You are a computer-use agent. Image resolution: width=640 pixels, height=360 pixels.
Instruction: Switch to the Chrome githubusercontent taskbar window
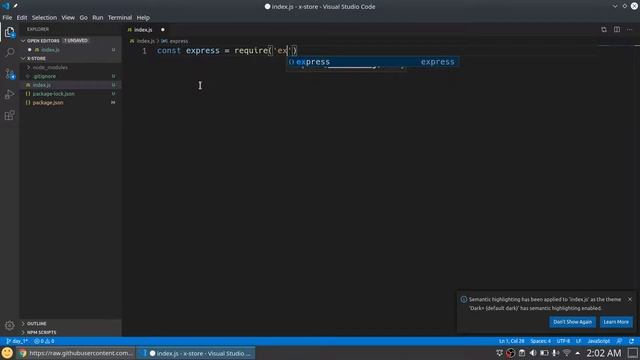(76, 353)
